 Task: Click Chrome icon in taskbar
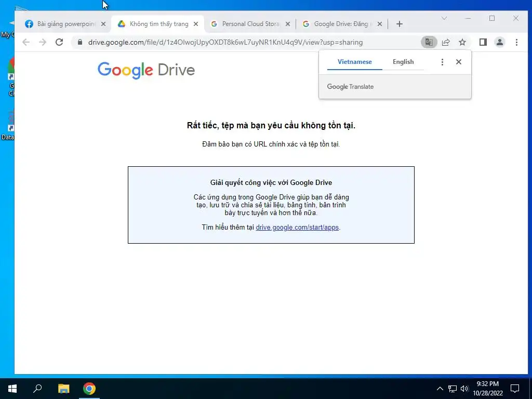(89, 389)
